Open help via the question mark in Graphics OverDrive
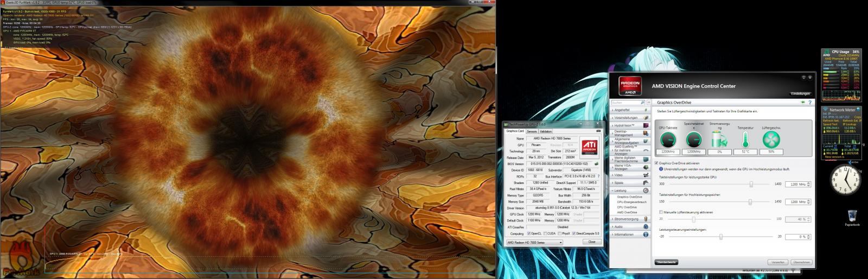Image resolution: width=868 pixels, height=279 pixels. tap(810, 102)
